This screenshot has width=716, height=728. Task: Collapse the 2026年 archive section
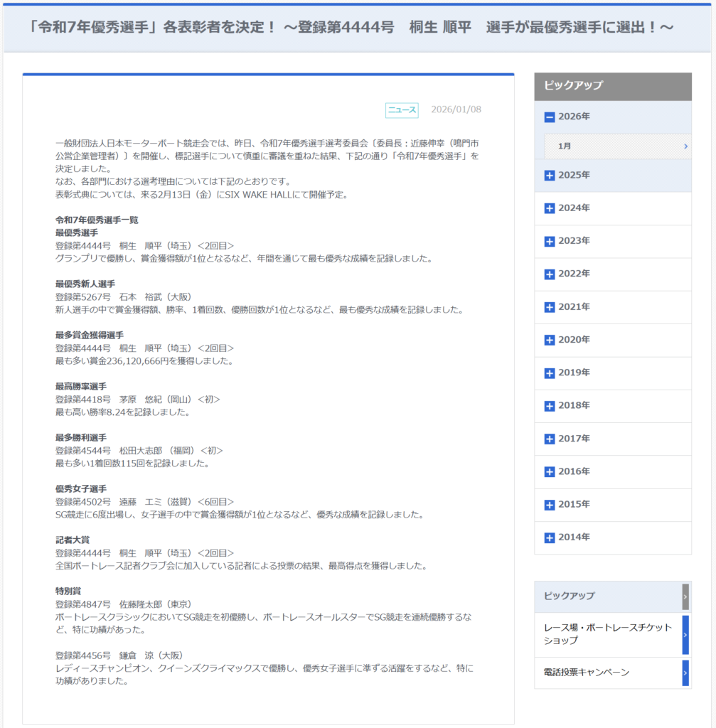click(x=549, y=117)
